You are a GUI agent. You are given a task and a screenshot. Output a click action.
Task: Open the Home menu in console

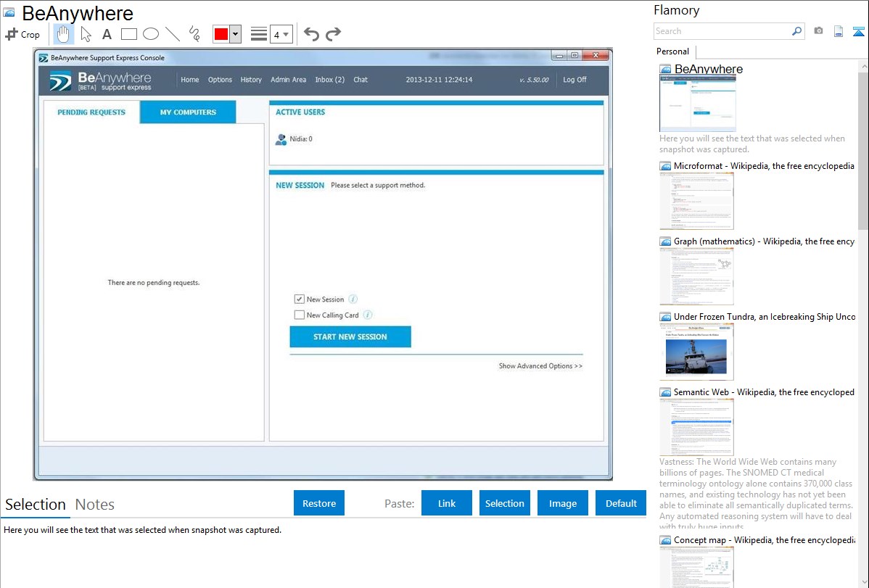click(189, 80)
